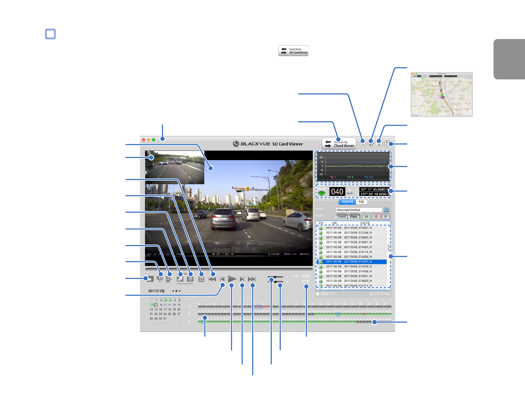Image resolution: width=525 pixels, height=420 pixels.
Task: Toggle the P (parking) file filter
Action: click(x=386, y=216)
